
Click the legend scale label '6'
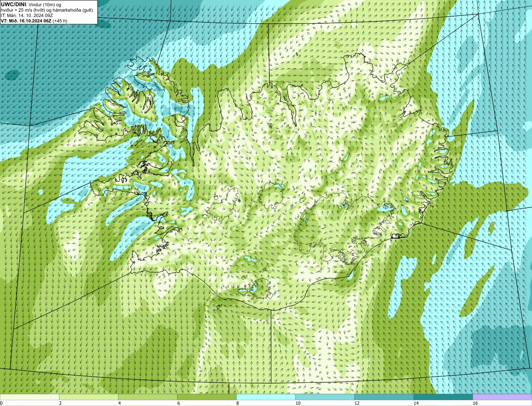(x=178, y=403)
